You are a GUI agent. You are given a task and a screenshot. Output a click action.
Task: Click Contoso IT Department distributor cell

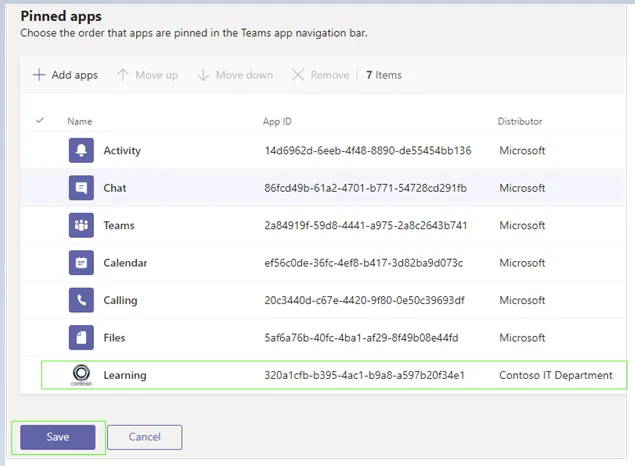(x=556, y=375)
